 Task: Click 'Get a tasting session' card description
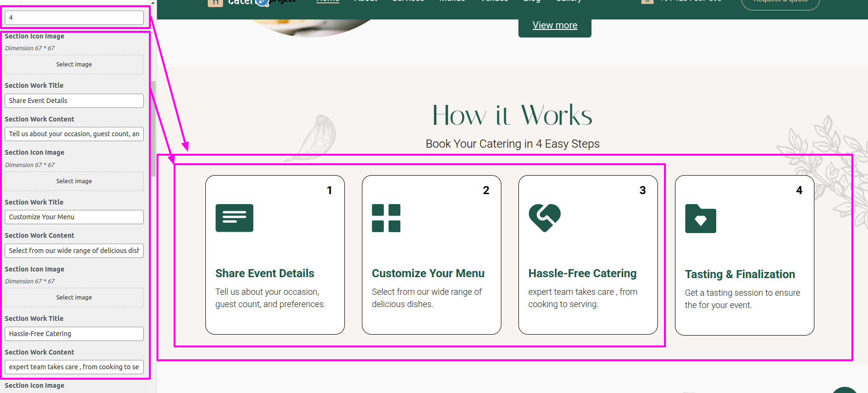[x=742, y=299]
